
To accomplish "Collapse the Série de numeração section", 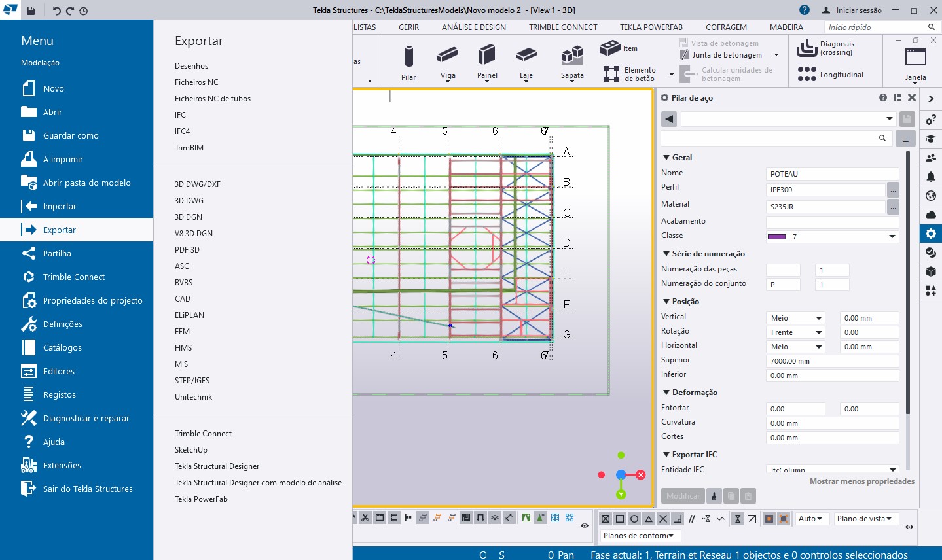I will pos(666,254).
